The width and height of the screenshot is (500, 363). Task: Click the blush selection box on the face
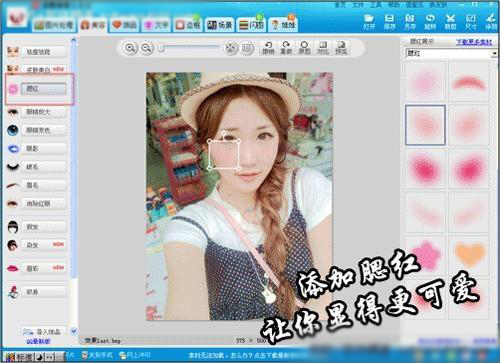tap(224, 154)
